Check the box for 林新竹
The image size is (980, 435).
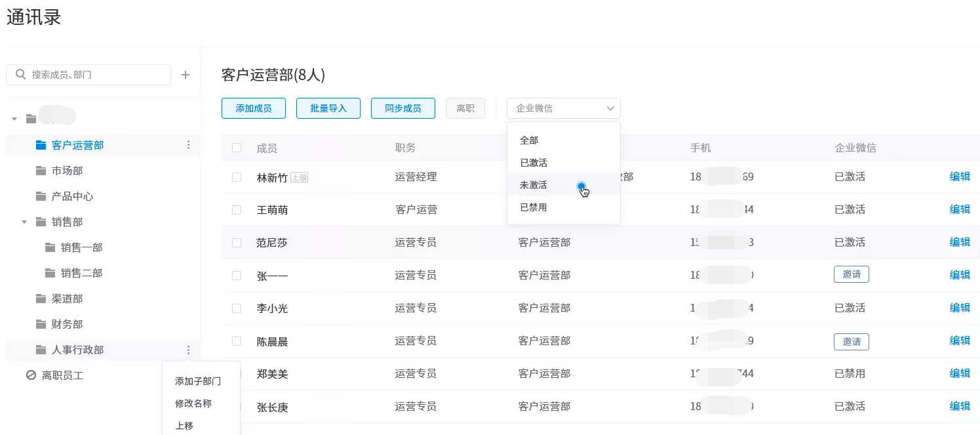pos(237,177)
